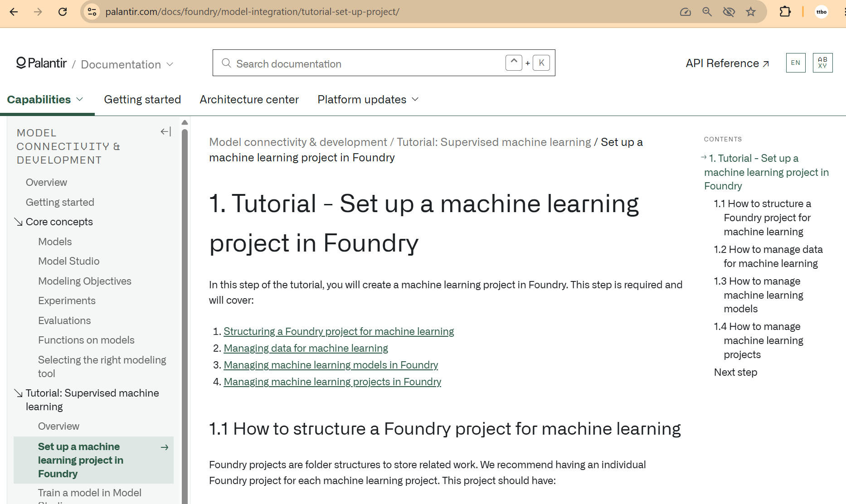This screenshot has height=504, width=846.
Task: Click Tutorial: Supervised machine learning breadcrumb
Action: (x=494, y=142)
